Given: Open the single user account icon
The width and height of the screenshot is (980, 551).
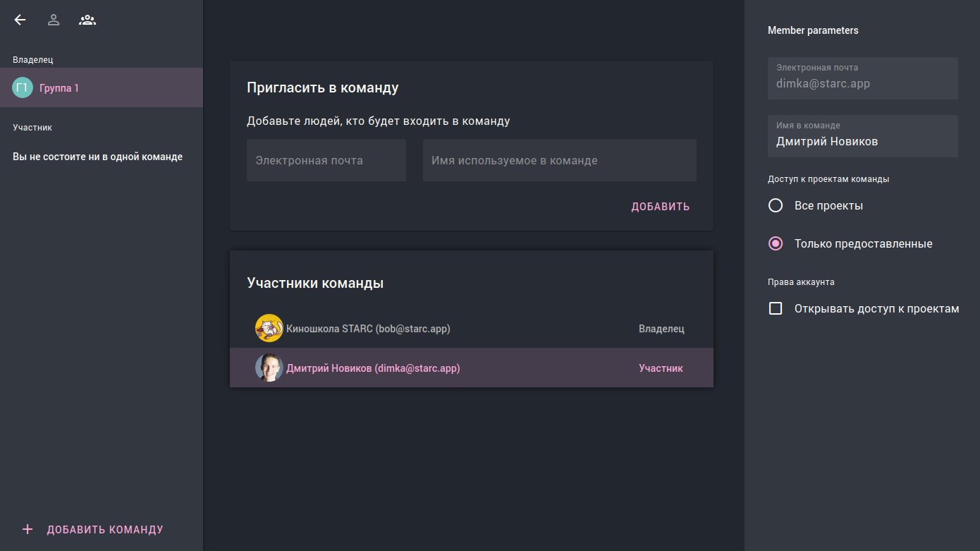Looking at the screenshot, I should 54,20.
